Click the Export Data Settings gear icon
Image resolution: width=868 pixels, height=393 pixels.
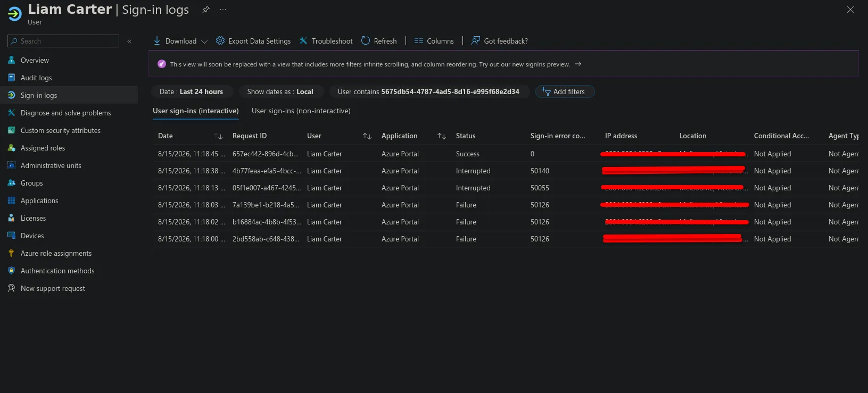click(x=220, y=40)
